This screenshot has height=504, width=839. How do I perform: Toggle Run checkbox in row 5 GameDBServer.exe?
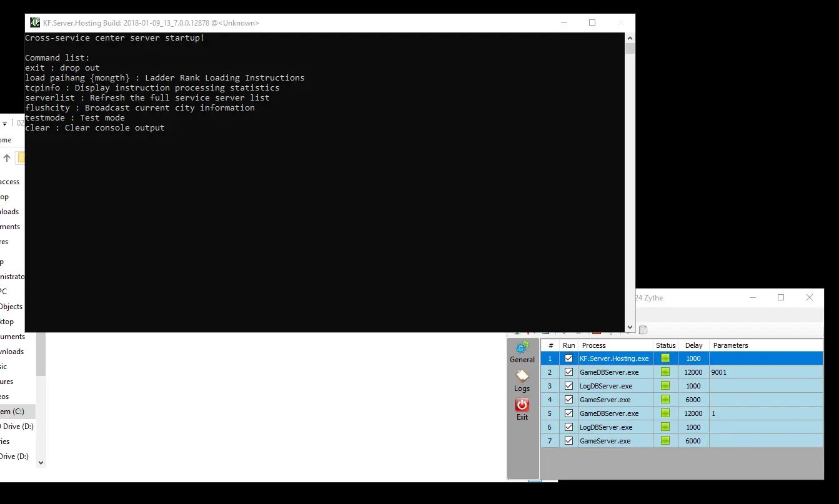tap(568, 413)
